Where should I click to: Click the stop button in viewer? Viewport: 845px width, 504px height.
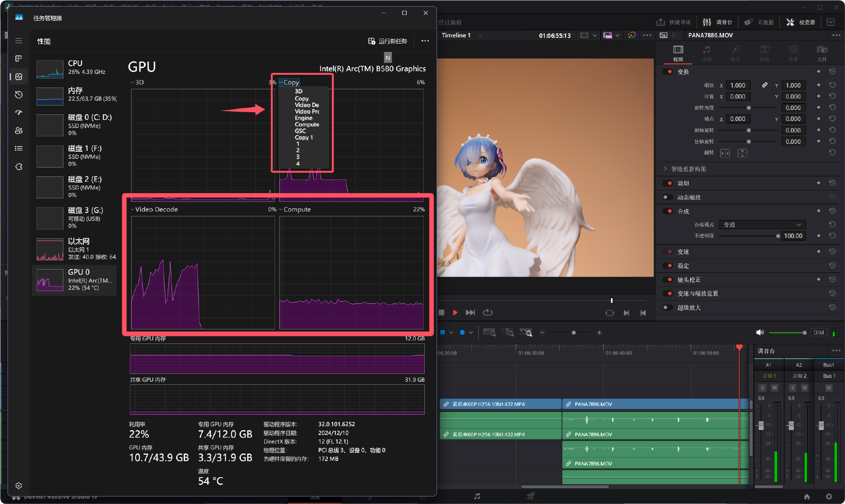point(441,313)
